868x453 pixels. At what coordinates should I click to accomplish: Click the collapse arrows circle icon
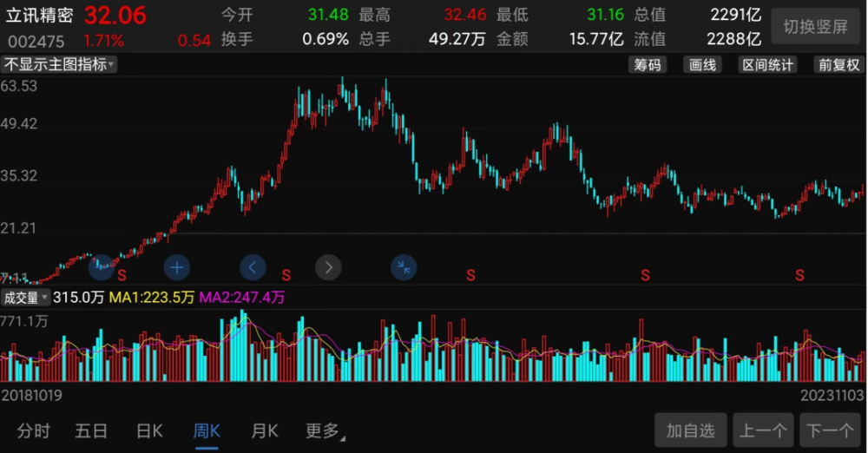coord(404,268)
